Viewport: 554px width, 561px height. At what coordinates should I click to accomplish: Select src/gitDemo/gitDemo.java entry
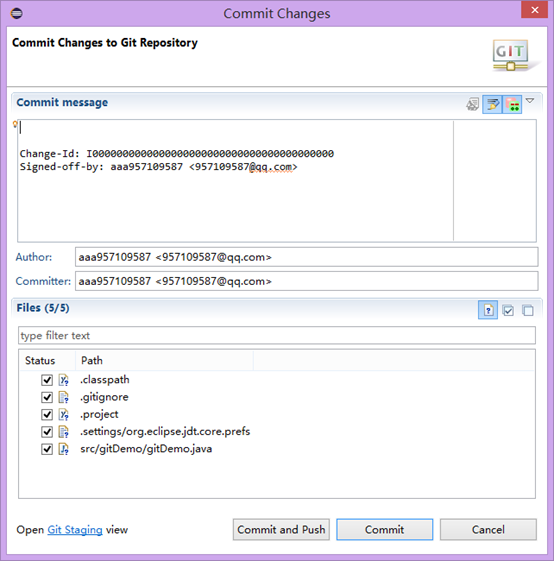[146, 449]
